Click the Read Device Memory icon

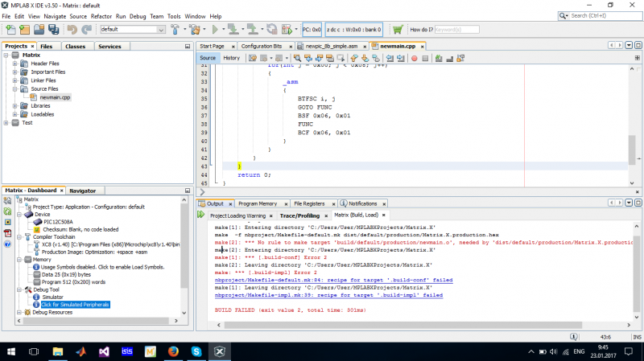click(253, 30)
